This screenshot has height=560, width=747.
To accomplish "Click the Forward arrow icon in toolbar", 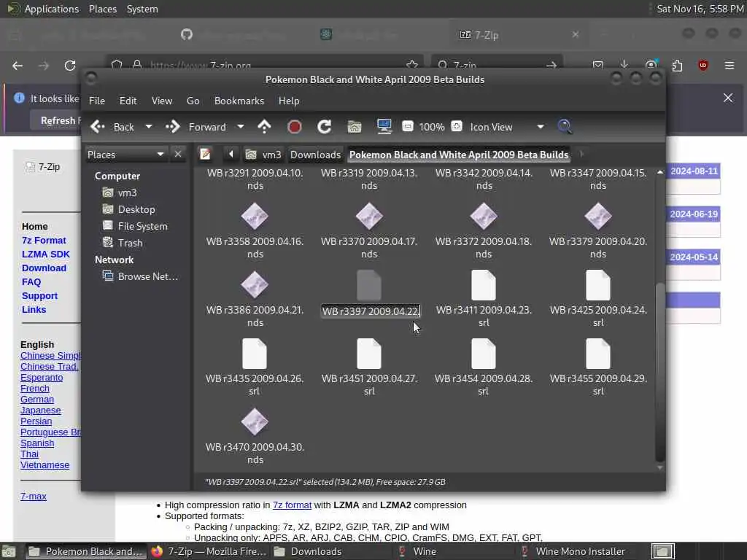I will (172, 127).
